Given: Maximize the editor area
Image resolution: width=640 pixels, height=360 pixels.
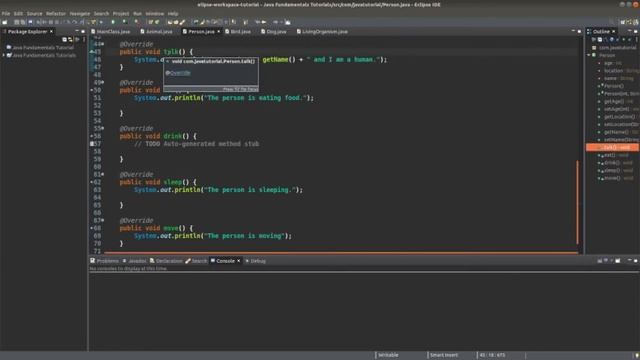Looking at the screenshot, I should (579, 31).
